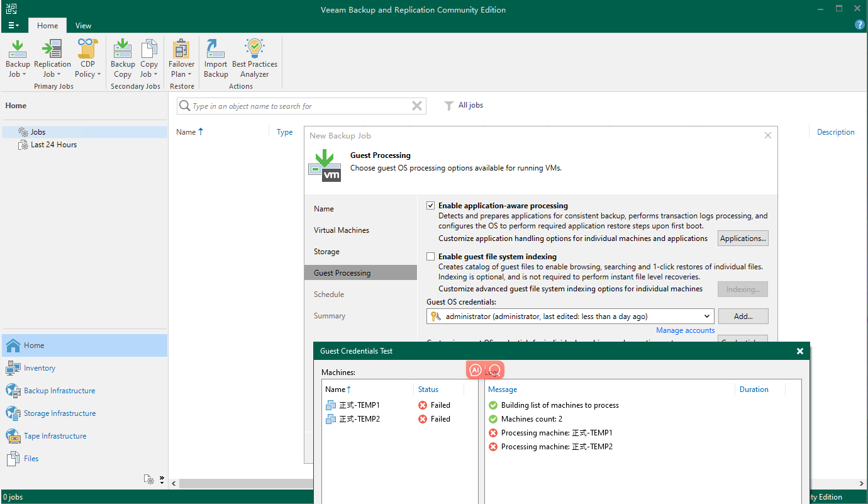Open the Guest OS credentials dropdown
The height and width of the screenshot is (504, 868).
pos(706,316)
